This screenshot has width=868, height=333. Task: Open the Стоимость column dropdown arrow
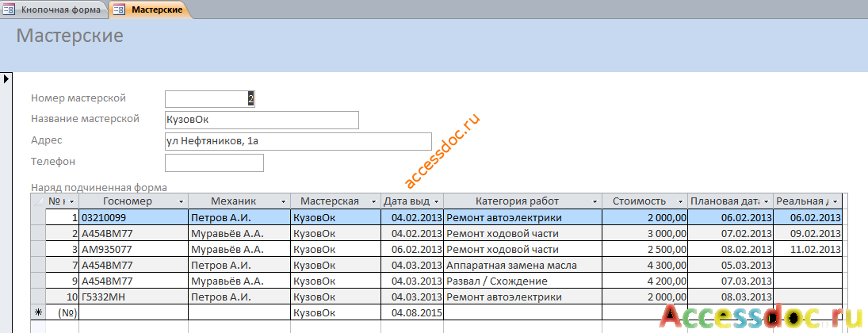680,201
